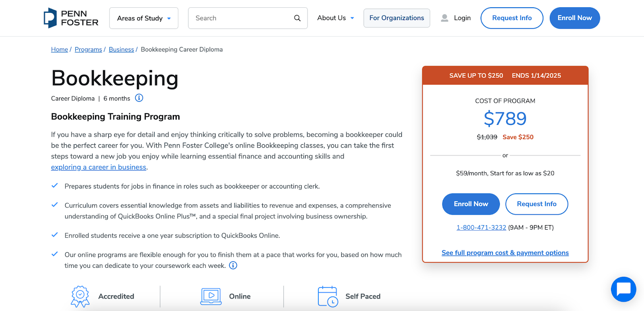The height and width of the screenshot is (311, 644).
Task: Open the Areas of Study dropdown
Action: point(143,18)
